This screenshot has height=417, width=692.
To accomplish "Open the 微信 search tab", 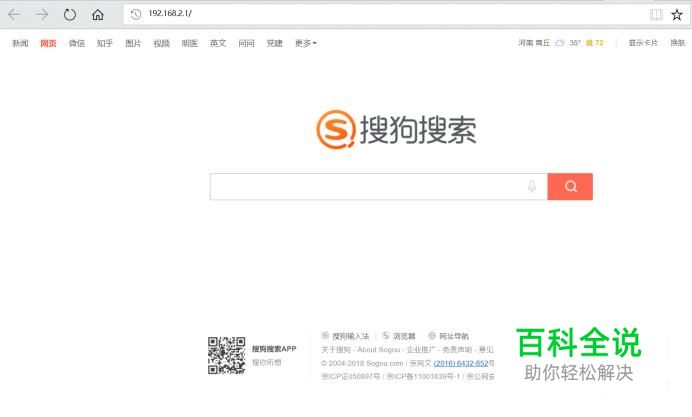I will click(x=77, y=43).
